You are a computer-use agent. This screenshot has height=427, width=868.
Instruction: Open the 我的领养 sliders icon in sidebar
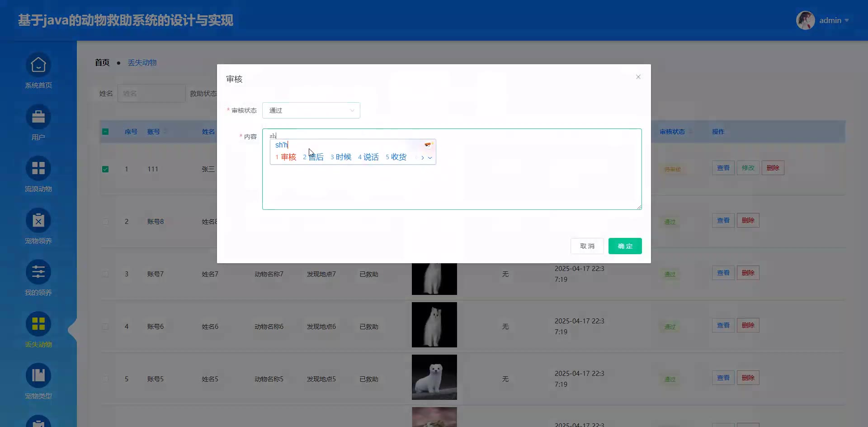38,272
